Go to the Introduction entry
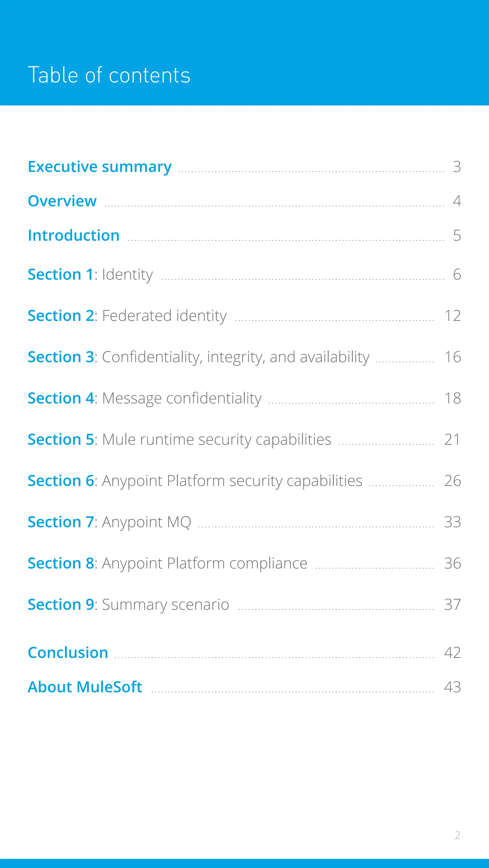This screenshot has width=489, height=868. point(74,235)
